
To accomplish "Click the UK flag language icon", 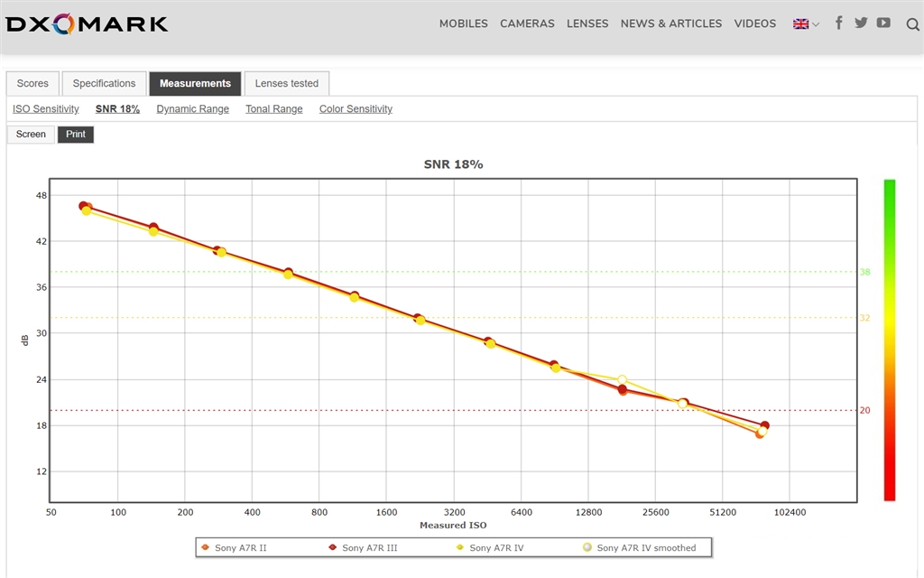I will click(x=800, y=24).
